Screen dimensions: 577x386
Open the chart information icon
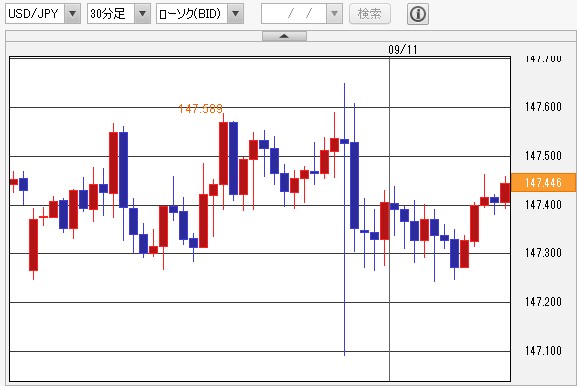(x=418, y=14)
